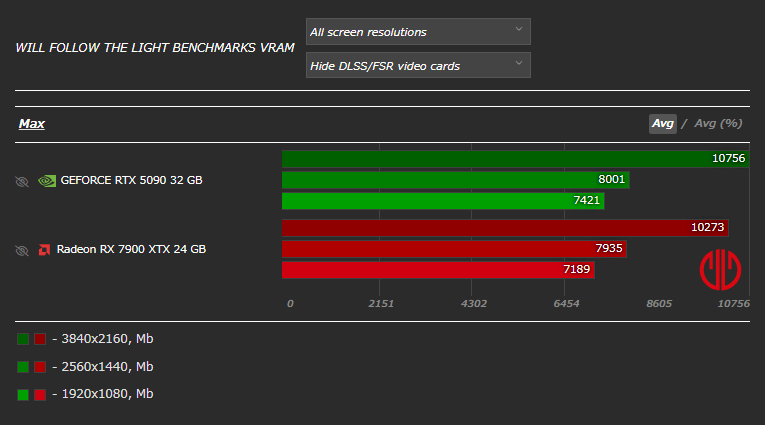Click the dark red swatch for 3840x2160
Viewport: 765px width, 425px height.
40,339
